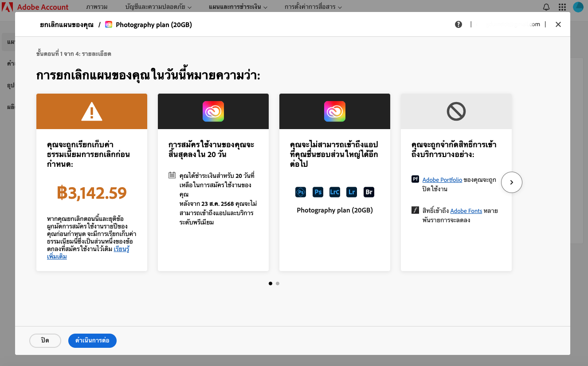Screen dimensions: 588x366
Task: Click Photography plan (20GB) label under app icons
Action: [x=335, y=210]
